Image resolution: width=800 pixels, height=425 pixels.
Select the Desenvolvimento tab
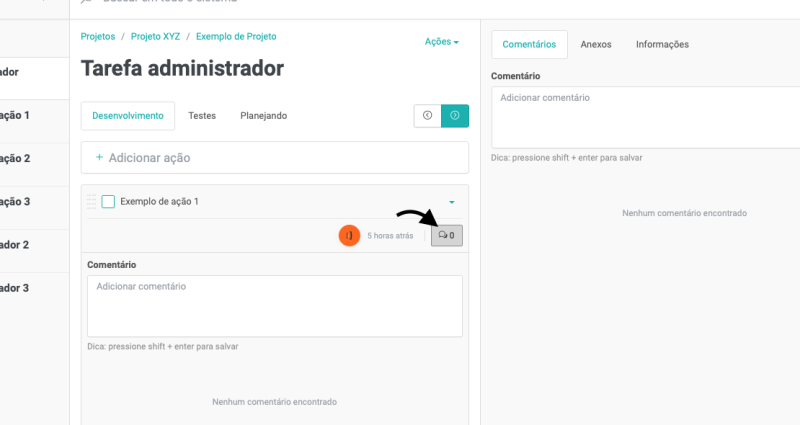(128, 116)
